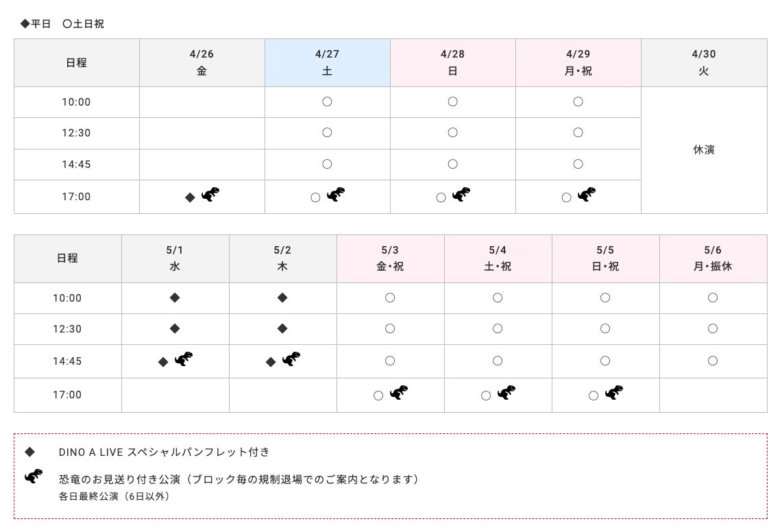Click dinosaur icon for 5/3 17:00 show

click(x=399, y=393)
